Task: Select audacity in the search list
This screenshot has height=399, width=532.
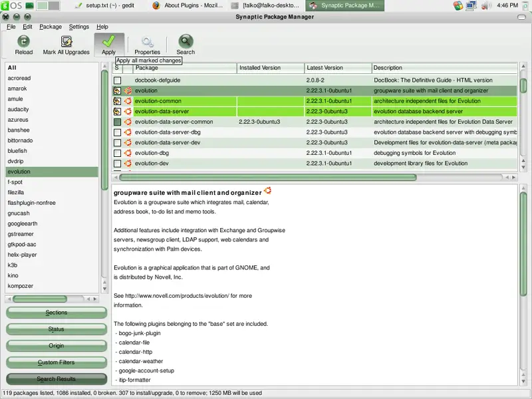Action: 52,109
